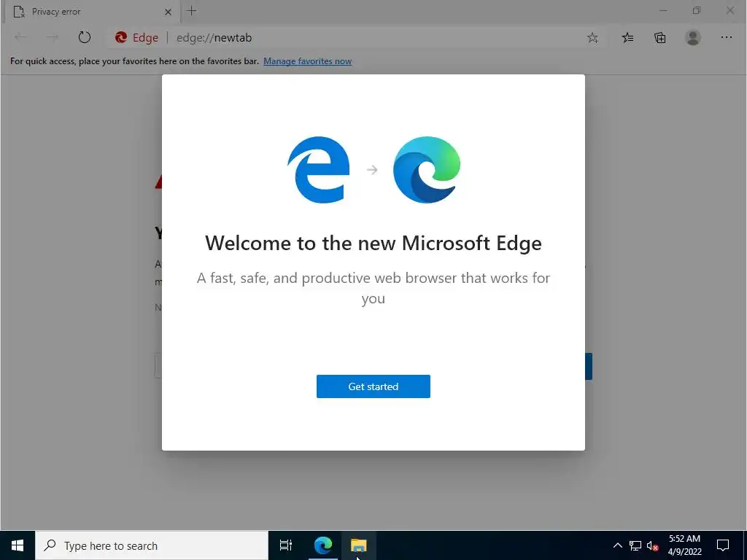
Task: Go back with the back arrow
Action: pos(20,37)
